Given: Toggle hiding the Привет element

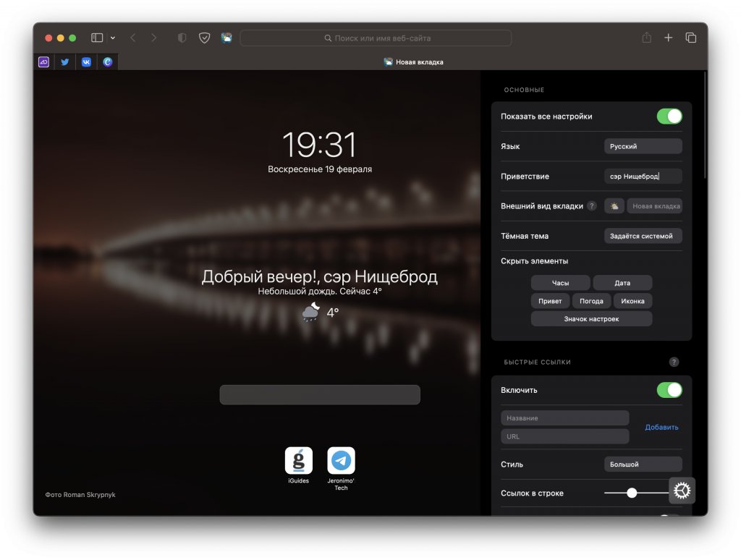Looking at the screenshot, I should (x=550, y=300).
